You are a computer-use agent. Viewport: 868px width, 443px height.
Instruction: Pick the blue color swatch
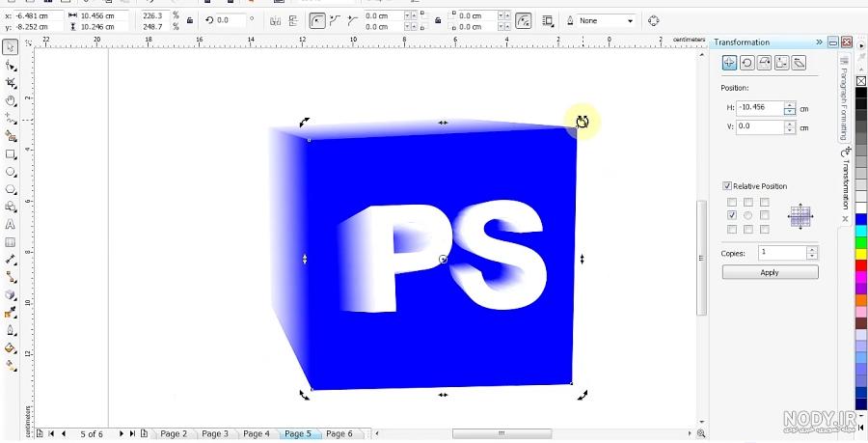(861, 219)
